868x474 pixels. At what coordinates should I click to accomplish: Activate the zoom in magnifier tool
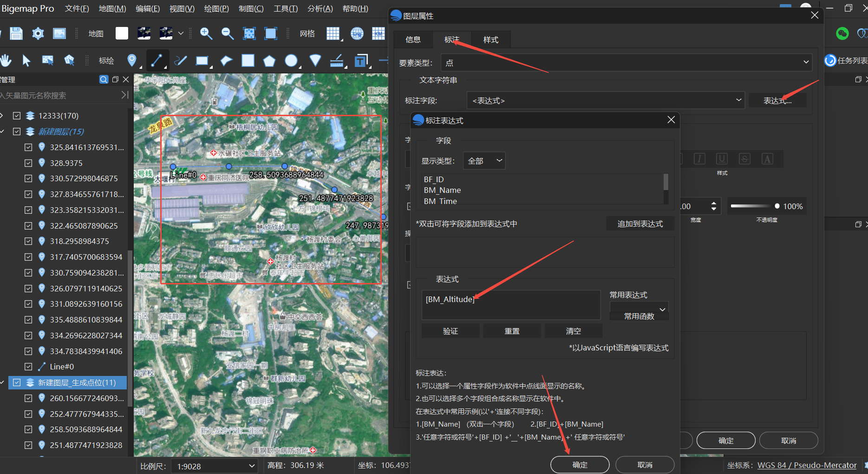[206, 33]
